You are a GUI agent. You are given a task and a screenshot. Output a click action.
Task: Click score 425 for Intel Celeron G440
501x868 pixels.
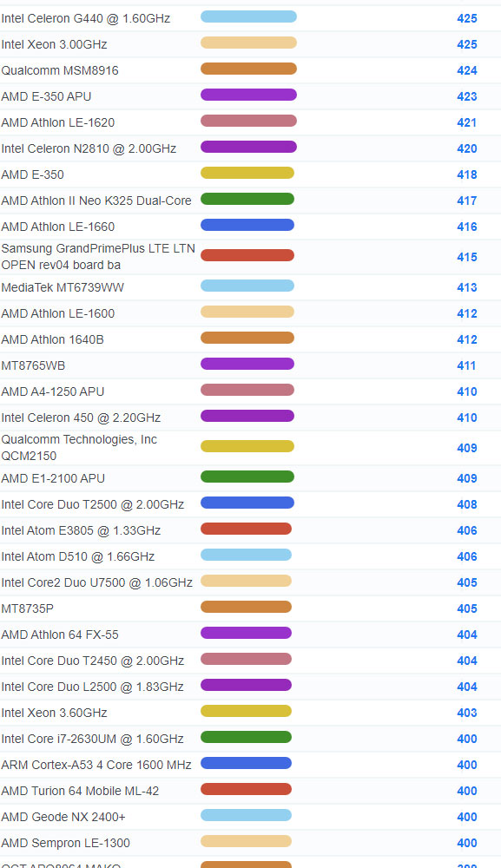(466, 18)
